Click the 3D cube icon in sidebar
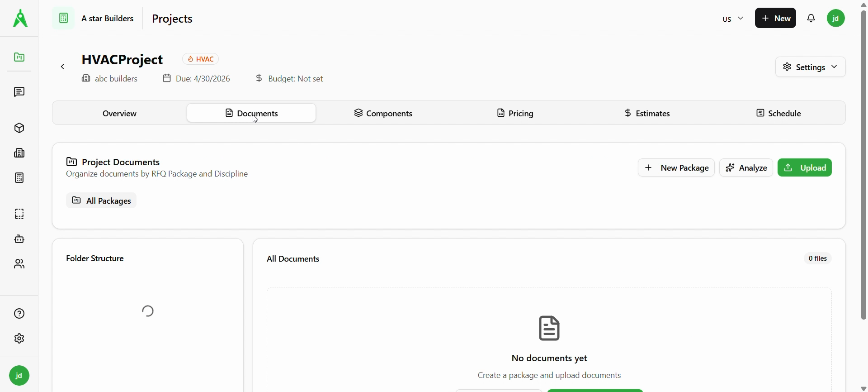The height and width of the screenshot is (392, 868). click(19, 128)
